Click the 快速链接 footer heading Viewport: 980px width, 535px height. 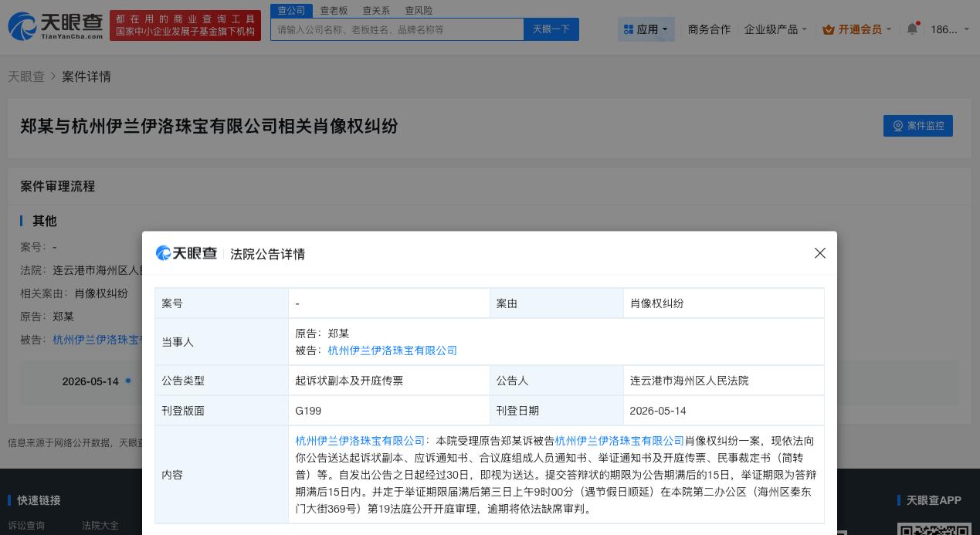tap(39, 500)
